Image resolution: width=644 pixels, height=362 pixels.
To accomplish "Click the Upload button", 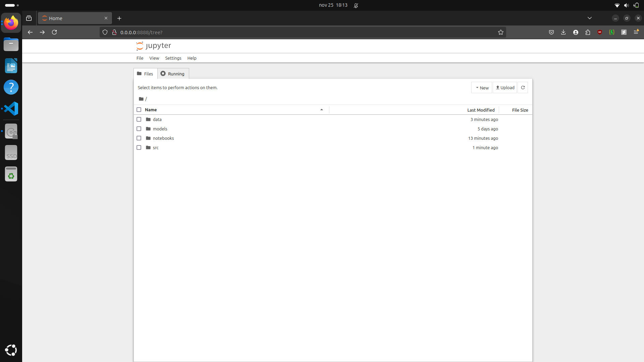I will (505, 88).
